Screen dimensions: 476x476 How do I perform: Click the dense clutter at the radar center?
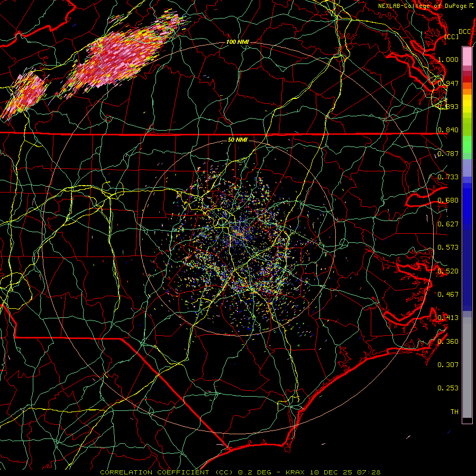tap(240, 234)
